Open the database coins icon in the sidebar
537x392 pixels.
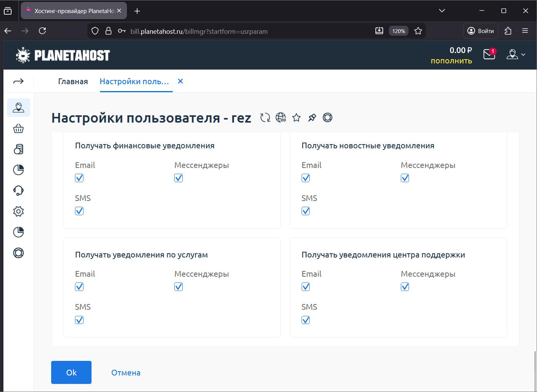(18, 149)
